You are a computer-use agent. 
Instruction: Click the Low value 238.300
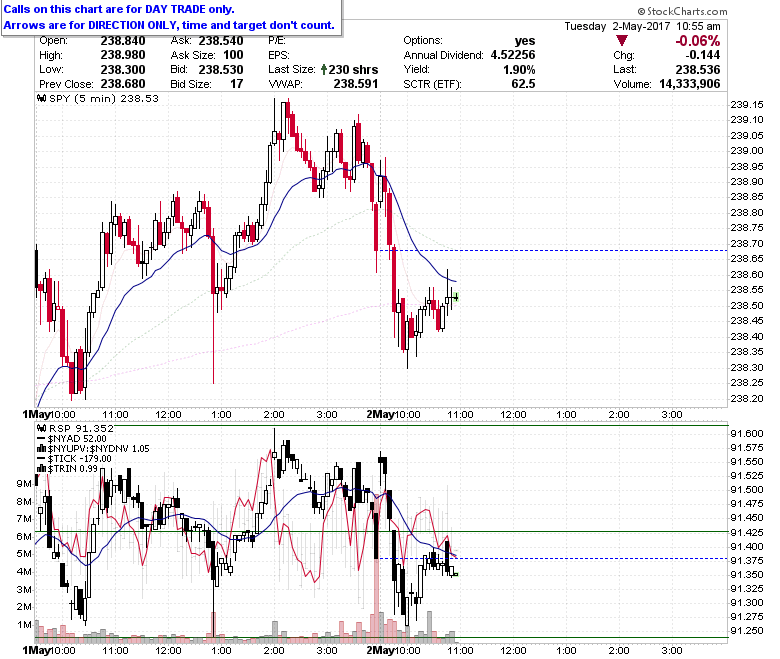point(123,70)
